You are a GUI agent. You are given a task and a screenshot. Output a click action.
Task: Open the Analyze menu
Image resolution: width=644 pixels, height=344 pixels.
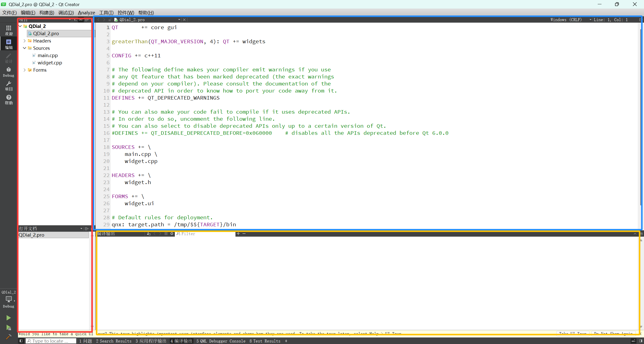[86, 13]
